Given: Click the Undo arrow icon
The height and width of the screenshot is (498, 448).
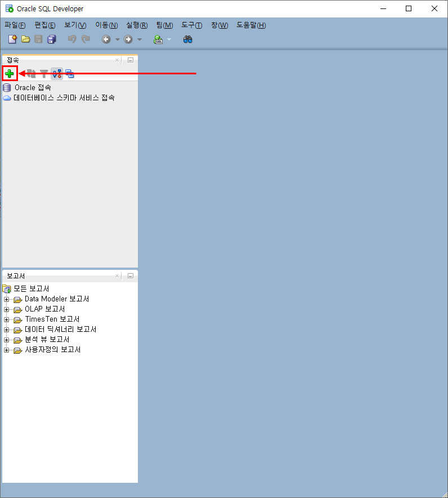Looking at the screenshot, I should pyautogui.click(x=73, y=39).
